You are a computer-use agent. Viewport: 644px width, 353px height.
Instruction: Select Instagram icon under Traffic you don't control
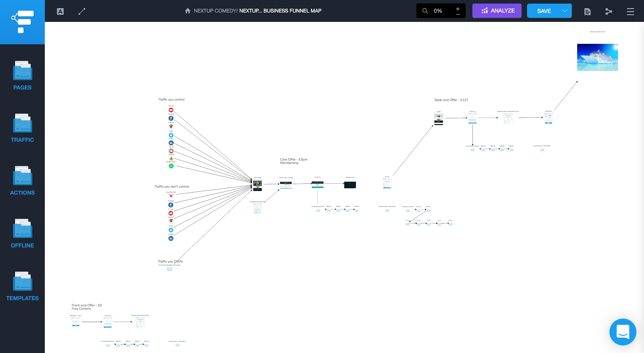(171, 221)
